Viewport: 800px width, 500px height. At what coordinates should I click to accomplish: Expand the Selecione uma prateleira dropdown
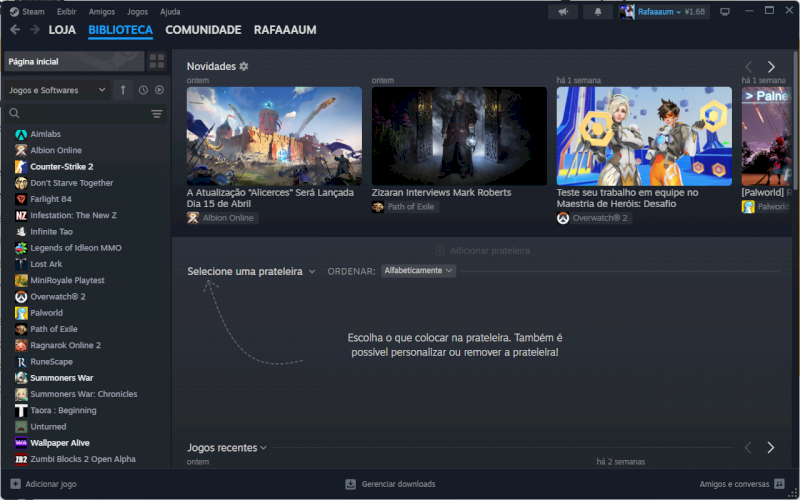pos(251,271)
